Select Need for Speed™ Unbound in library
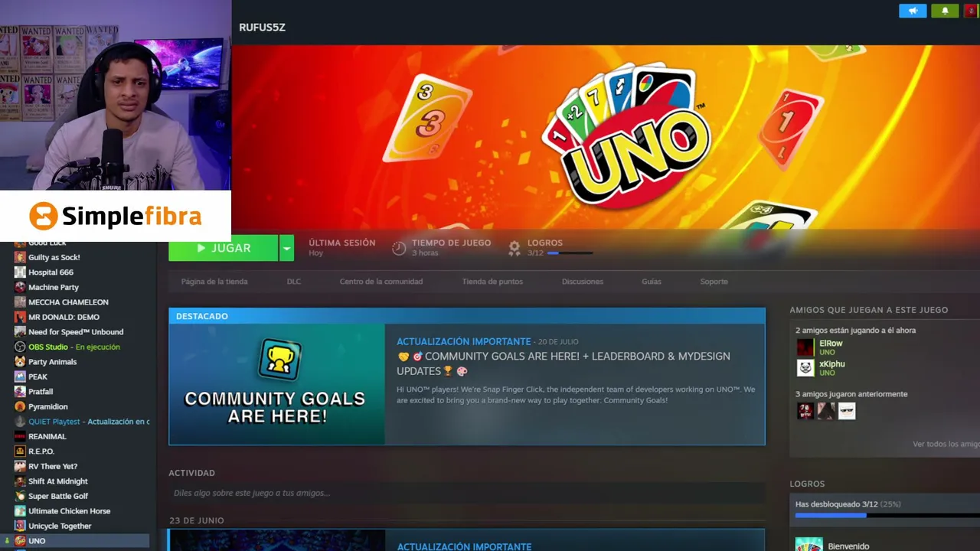Screen dimensions: 980x551 click(76, 332)
